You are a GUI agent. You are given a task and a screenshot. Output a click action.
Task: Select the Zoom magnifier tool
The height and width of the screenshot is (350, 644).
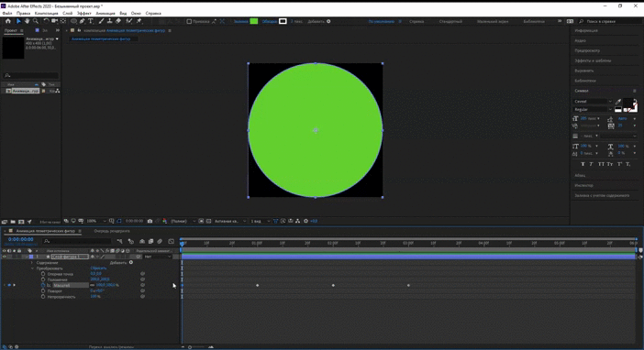pos(36,21)
